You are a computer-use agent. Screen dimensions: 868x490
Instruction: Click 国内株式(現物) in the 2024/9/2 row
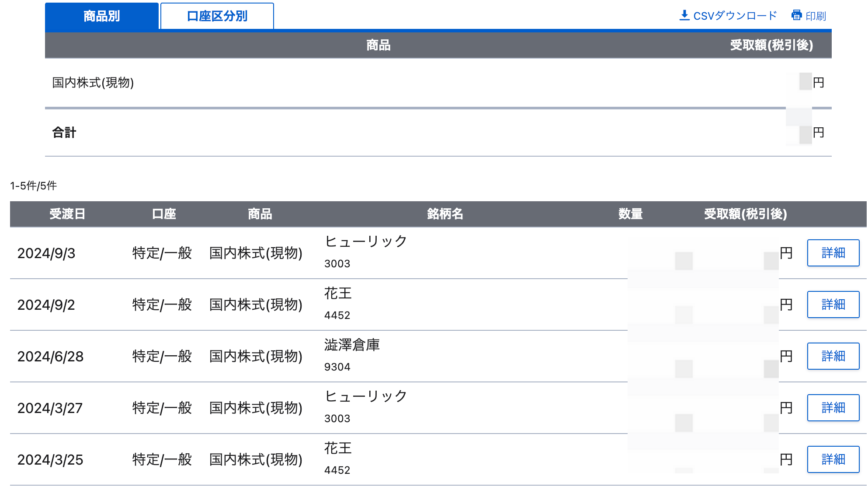[x=256, y=304]
